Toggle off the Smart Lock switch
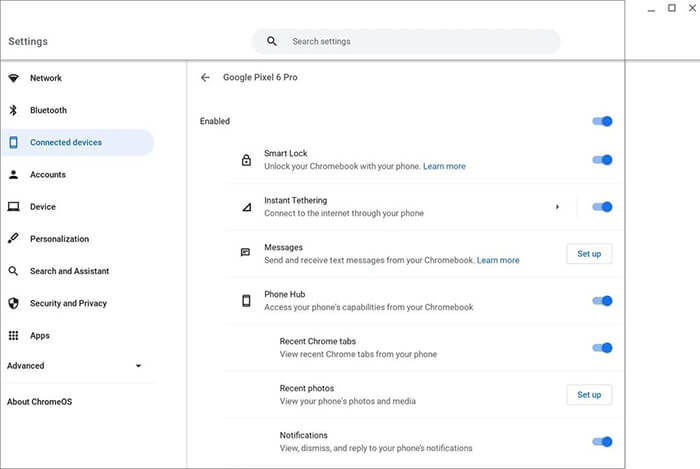The width and height of the screenshot is (700, 469). point(602,160)
